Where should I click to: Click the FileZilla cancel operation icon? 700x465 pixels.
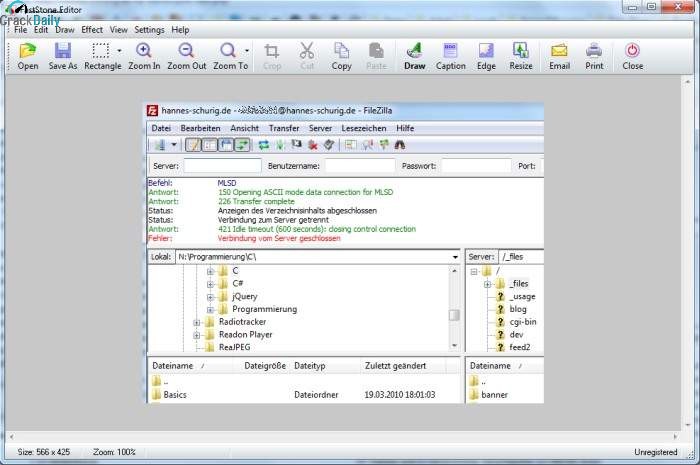[x=296, y=145]
